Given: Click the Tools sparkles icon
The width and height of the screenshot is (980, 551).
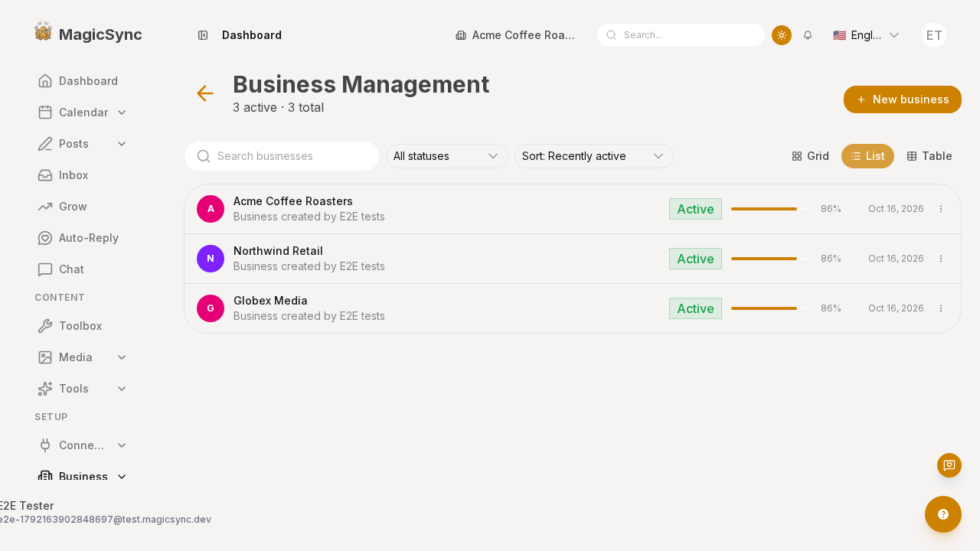Looking at the screenshot, I should coord(45,389).
